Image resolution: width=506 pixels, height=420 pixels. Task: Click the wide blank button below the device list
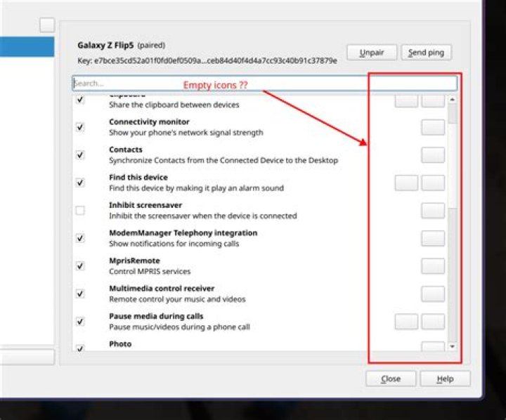27,357
